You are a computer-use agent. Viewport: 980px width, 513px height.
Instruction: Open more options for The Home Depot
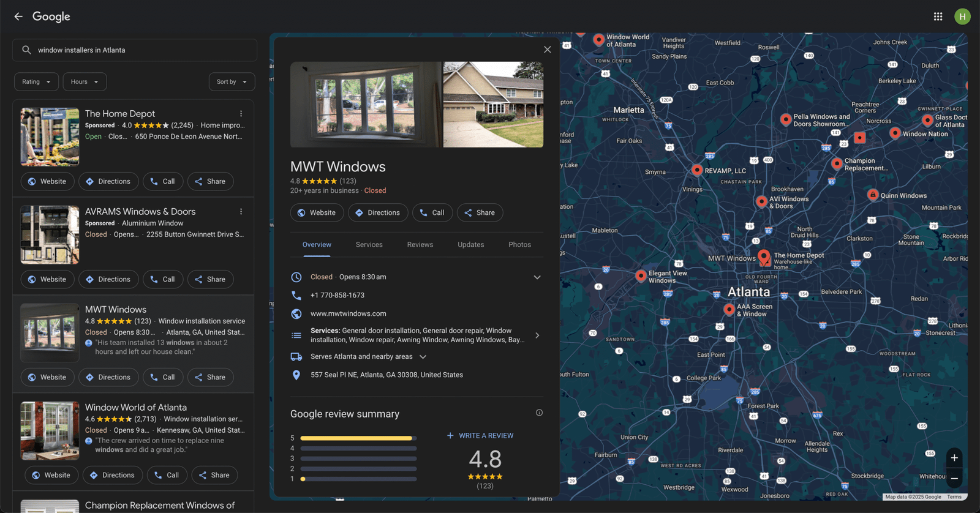[x=241, y=114]
